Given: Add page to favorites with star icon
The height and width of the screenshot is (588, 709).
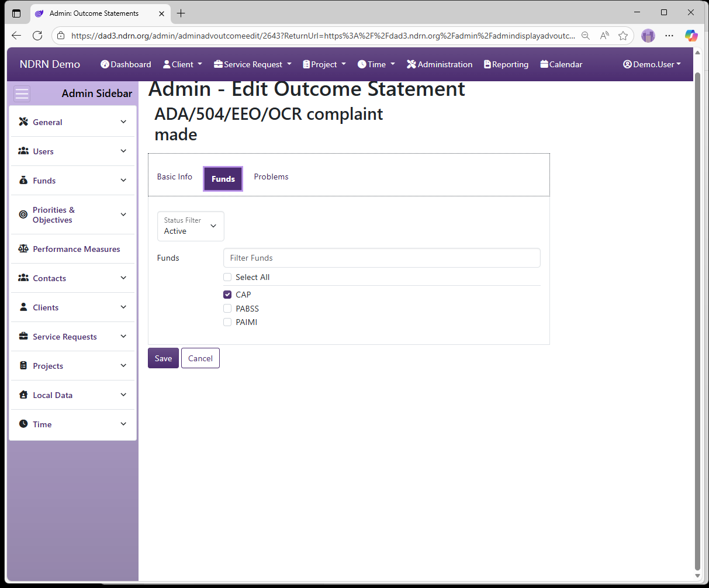Looking at the screenshot, I should [x=623, y=36].
